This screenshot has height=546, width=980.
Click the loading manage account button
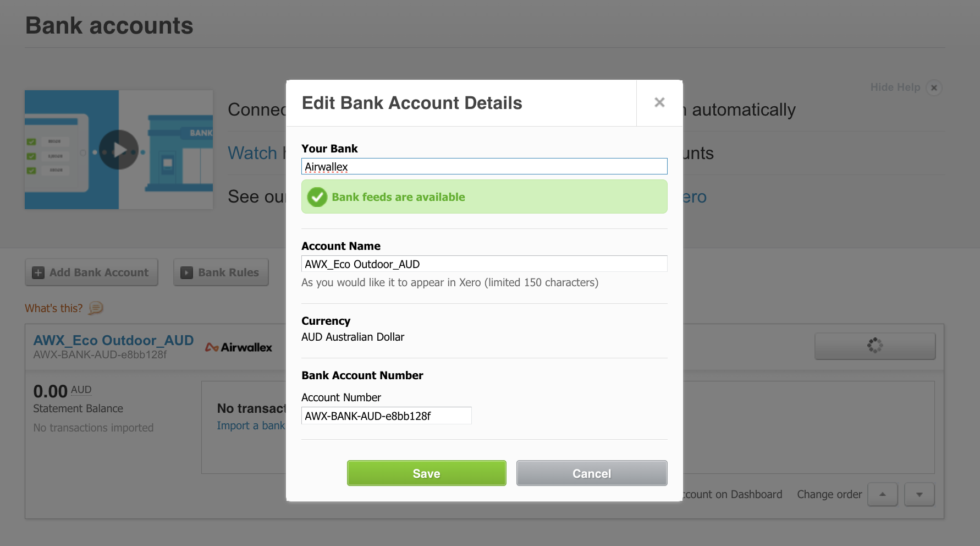875,346
